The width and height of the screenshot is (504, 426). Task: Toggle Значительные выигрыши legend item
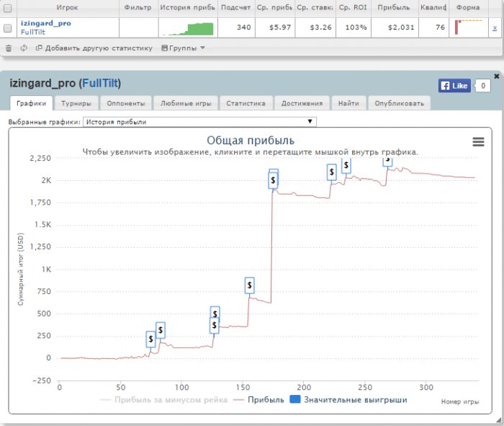348,399
